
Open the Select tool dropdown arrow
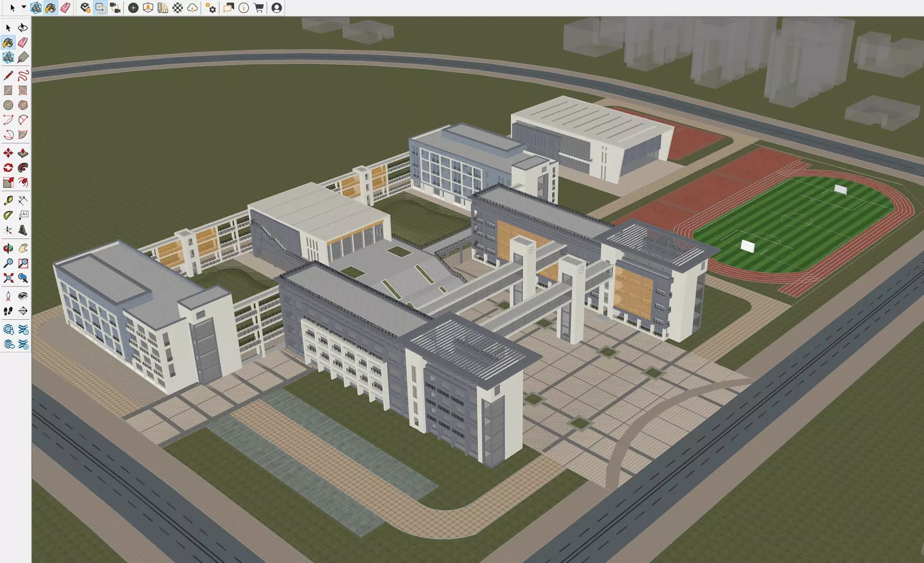click(23, 7)
